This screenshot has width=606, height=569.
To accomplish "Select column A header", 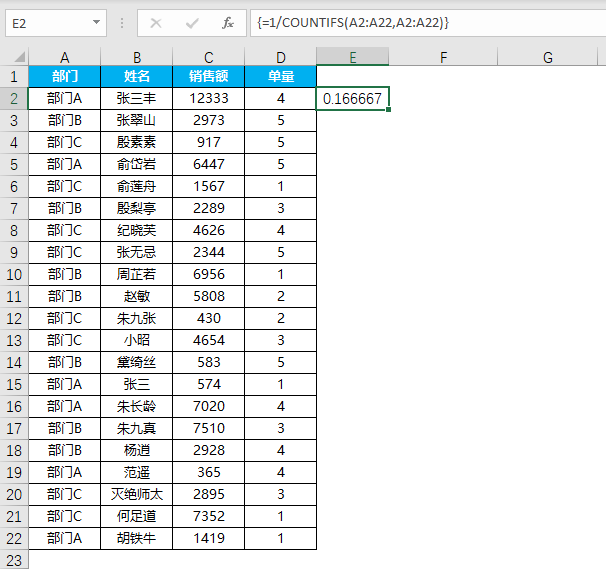I will tap(65, 57).
